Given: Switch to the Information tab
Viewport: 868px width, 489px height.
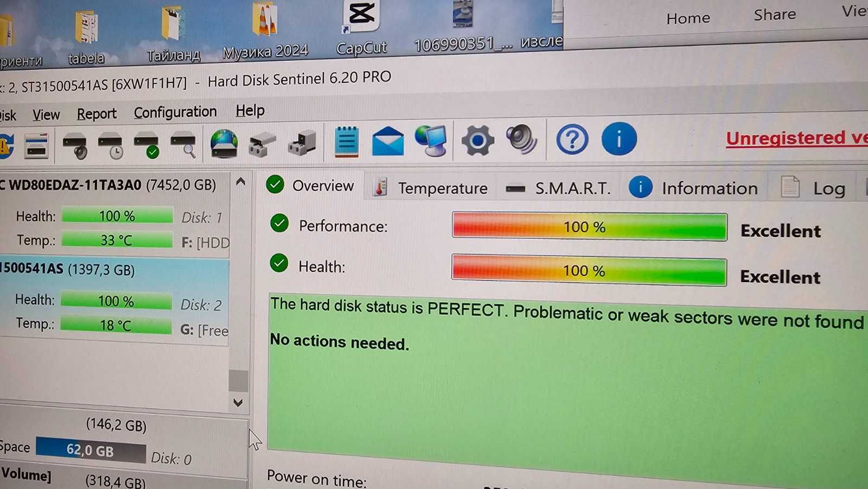Looking at the screenshot, I should [693, 188].
